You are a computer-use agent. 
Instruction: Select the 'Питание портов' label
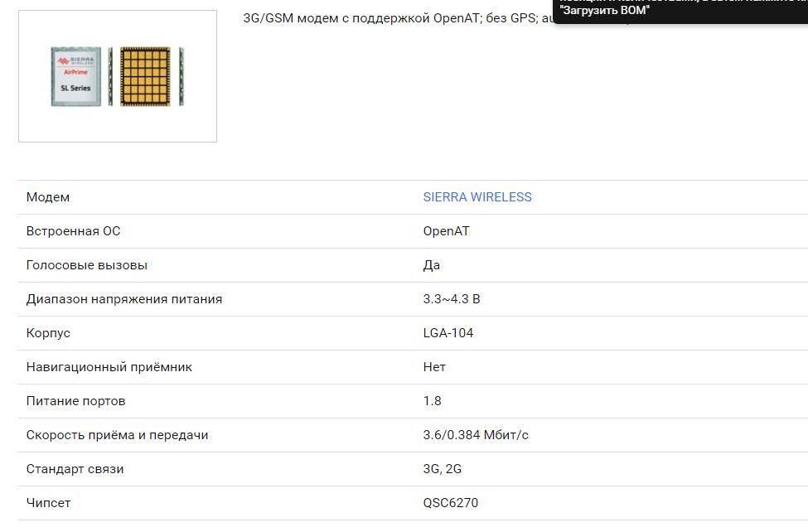75,401
